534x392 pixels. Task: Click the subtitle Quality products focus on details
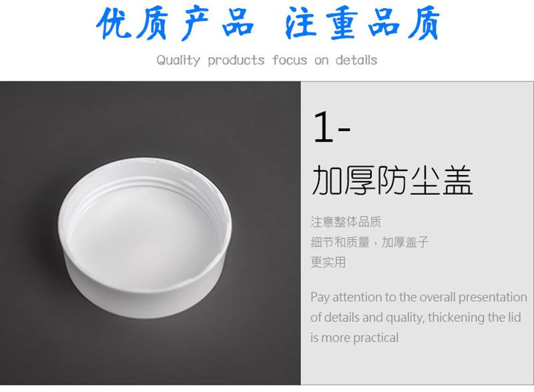coord(266,60)
